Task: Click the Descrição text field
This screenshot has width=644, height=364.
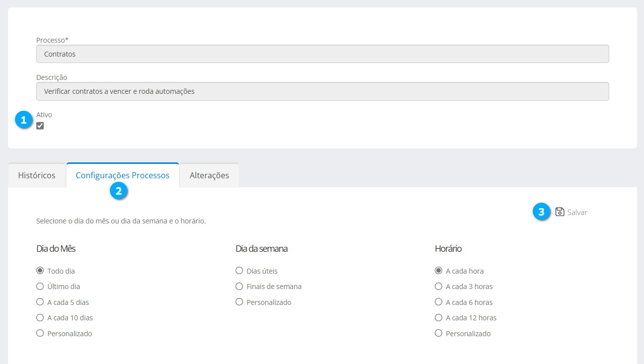Action: tap(322, 91)
